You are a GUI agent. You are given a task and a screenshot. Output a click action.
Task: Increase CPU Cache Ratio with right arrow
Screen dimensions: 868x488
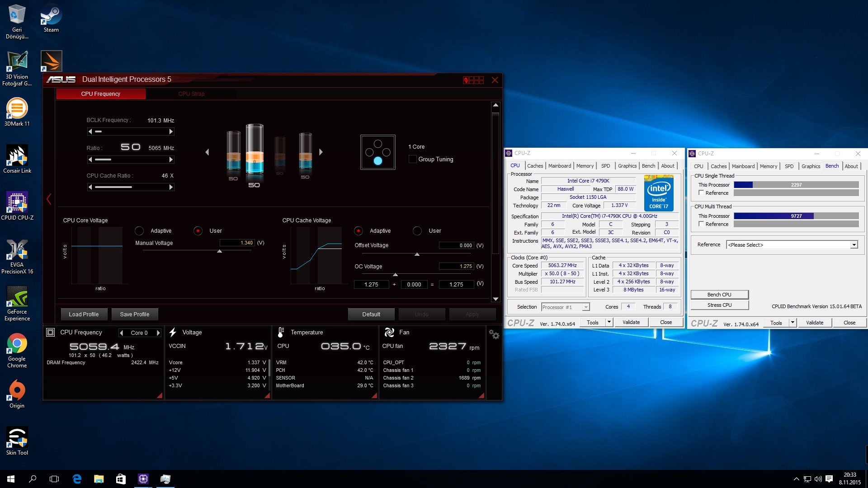click(x=171, y=187)
